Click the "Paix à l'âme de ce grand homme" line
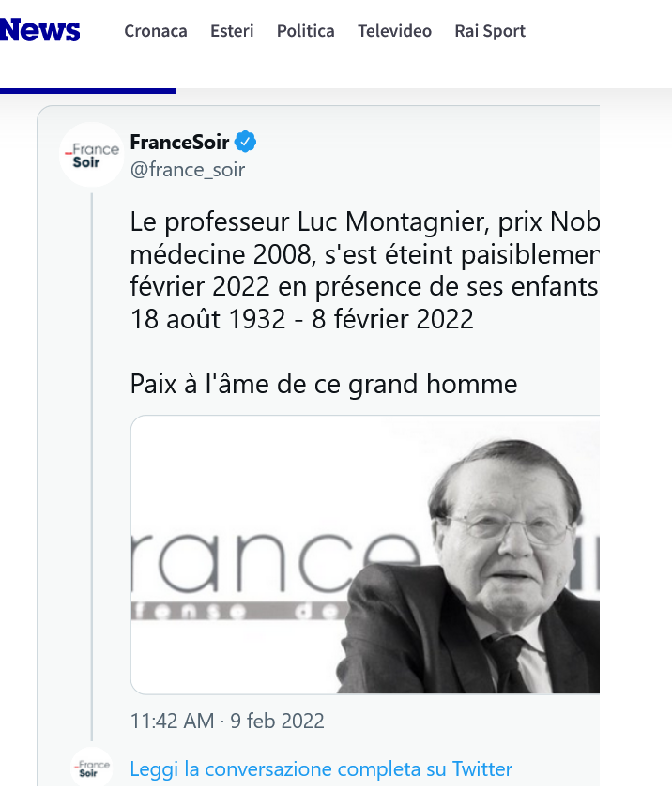This screenshot has height=806, width=672. coord(324,384)
